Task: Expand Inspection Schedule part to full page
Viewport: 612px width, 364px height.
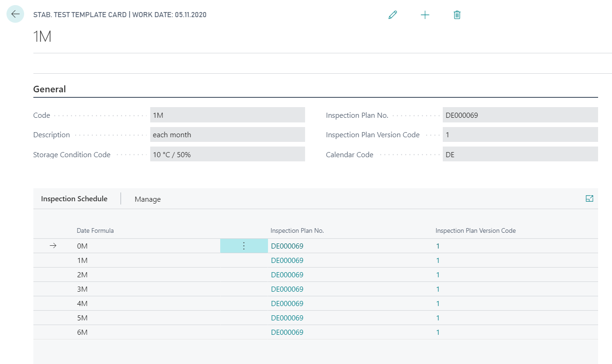Action: (589, 198)
